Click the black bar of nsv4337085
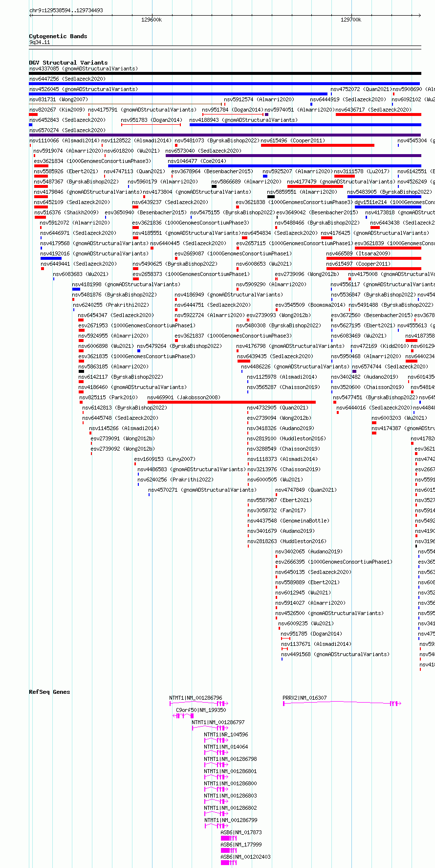 225,73
